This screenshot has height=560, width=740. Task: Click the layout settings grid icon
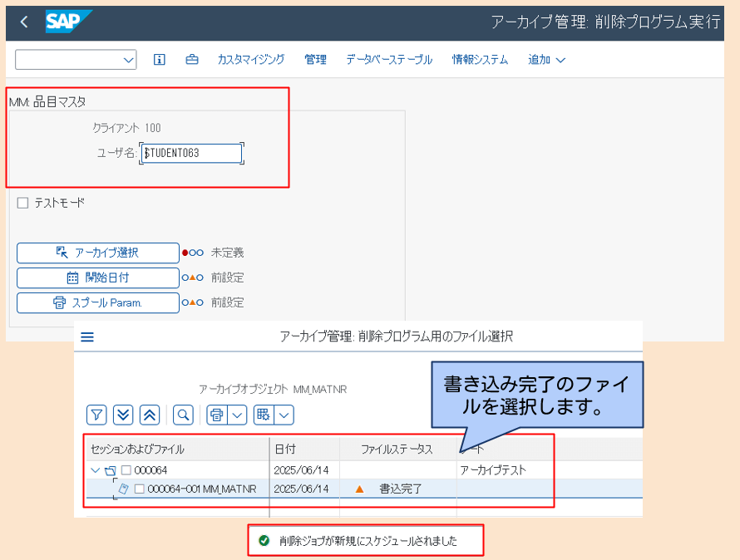tap(264, 415)
